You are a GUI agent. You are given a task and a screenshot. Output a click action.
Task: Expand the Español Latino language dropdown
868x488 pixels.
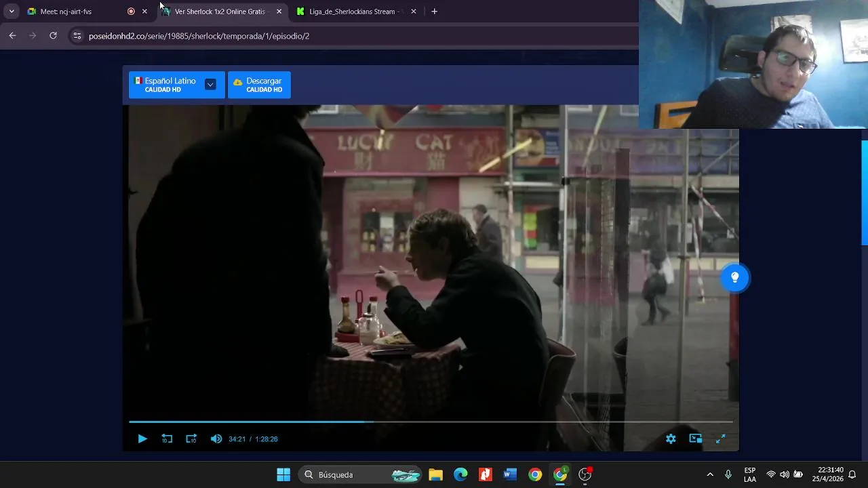pos(210,85)
